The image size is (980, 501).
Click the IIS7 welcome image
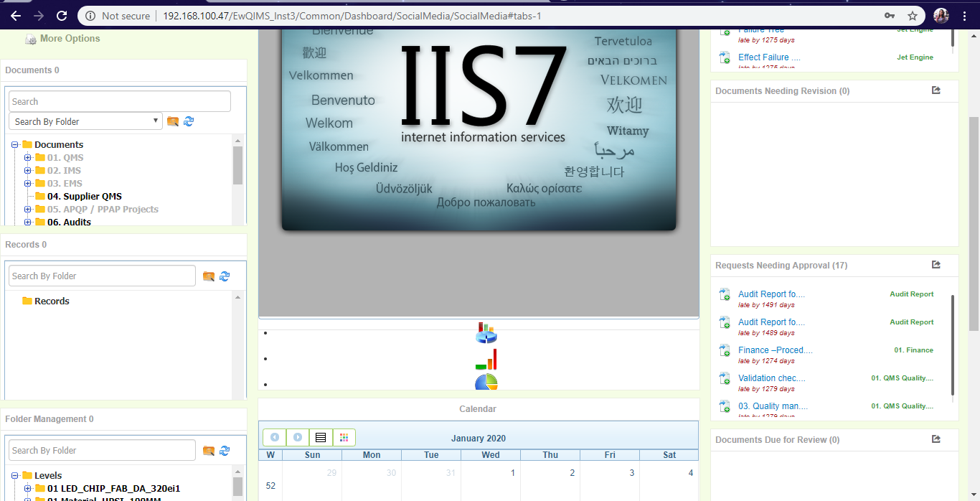[479, 129]
